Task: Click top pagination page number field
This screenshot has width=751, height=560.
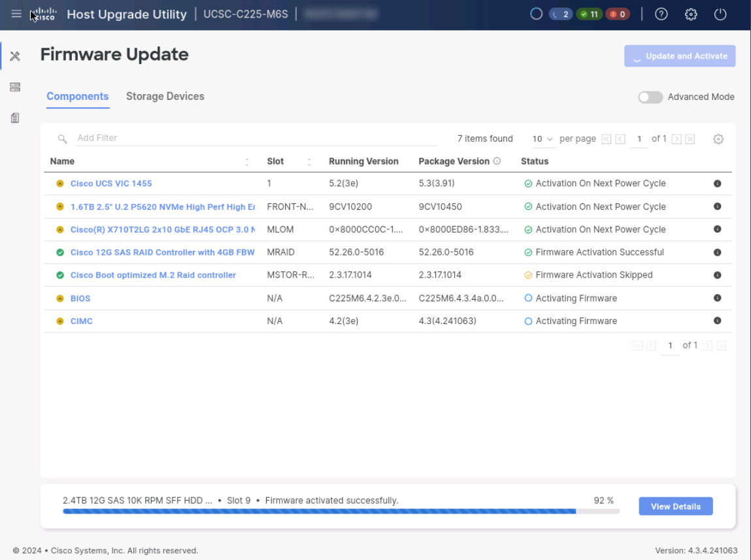Action: pos(639,139)
